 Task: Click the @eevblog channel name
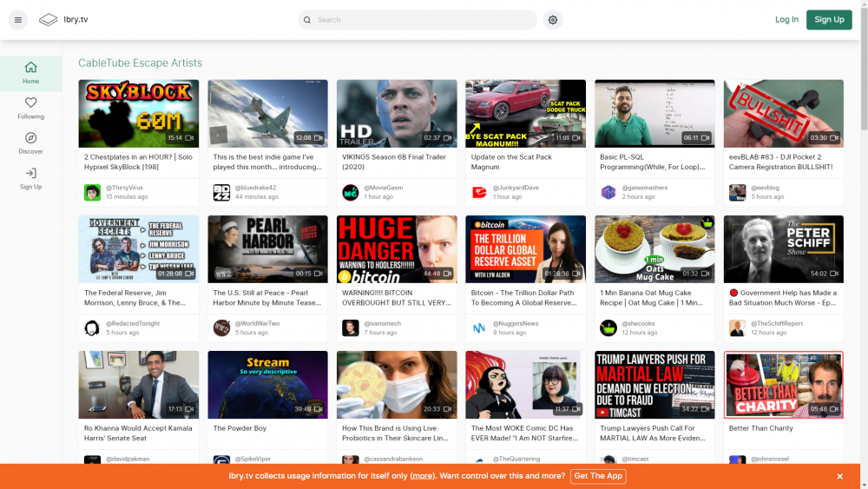[766, 188]
